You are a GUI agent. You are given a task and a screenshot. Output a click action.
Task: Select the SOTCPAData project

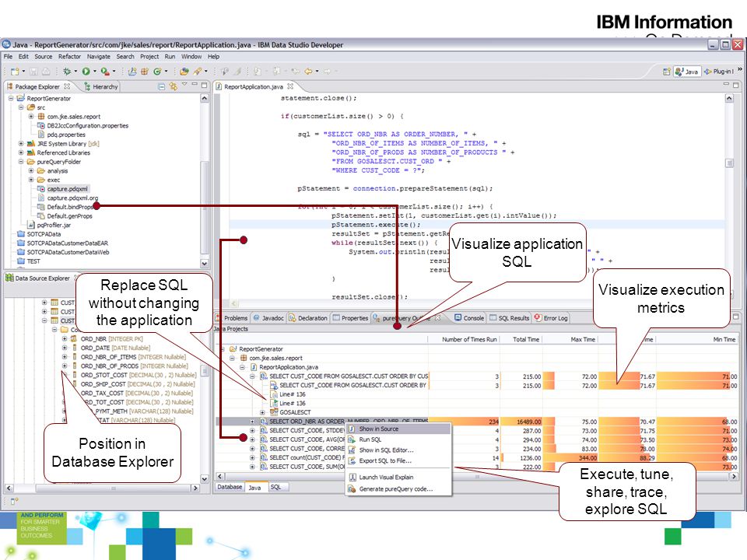tap(39, 234)
